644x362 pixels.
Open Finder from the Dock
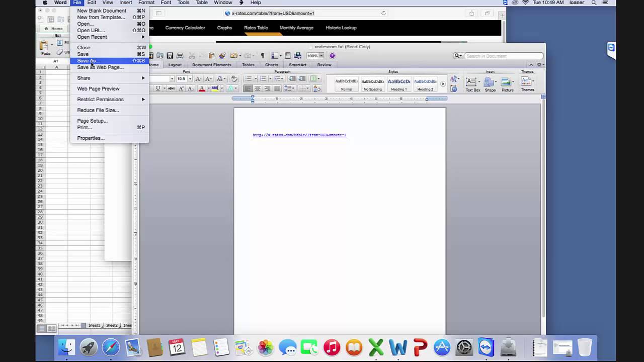pos(66,347)
